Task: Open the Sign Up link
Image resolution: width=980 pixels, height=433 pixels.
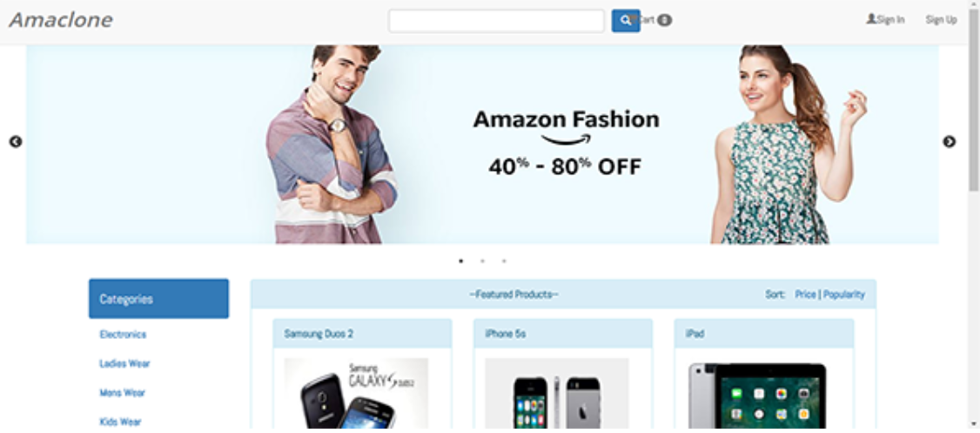Action: click(941, 20)
